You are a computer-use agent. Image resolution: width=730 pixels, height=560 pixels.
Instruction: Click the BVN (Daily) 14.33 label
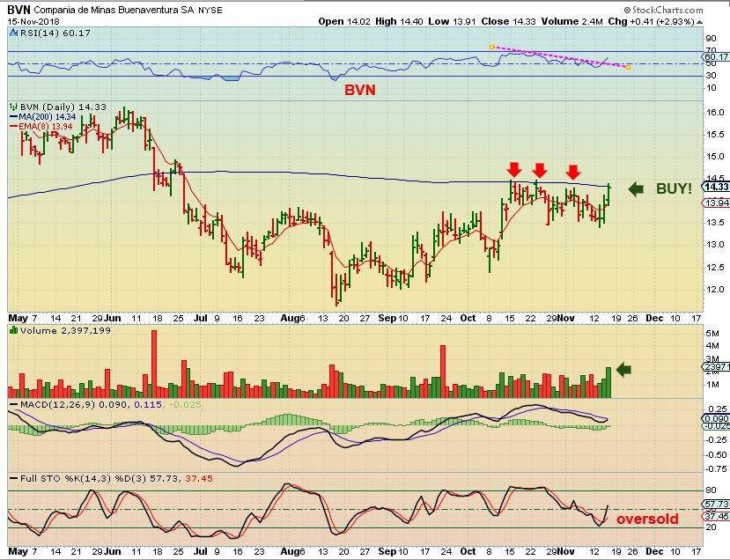(63, 107)
